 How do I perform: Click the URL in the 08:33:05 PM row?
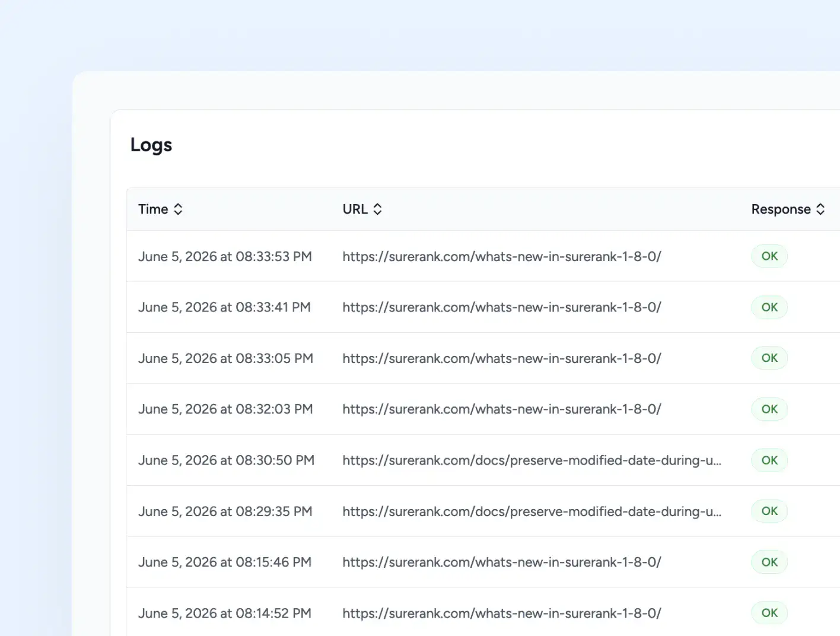[502, 358]
